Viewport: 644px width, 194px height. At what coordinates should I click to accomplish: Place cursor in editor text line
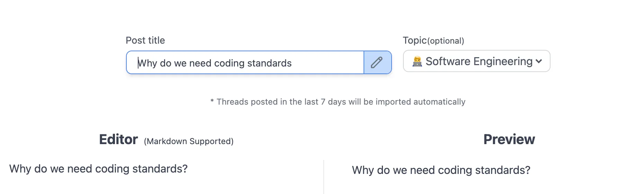(98, 169)
